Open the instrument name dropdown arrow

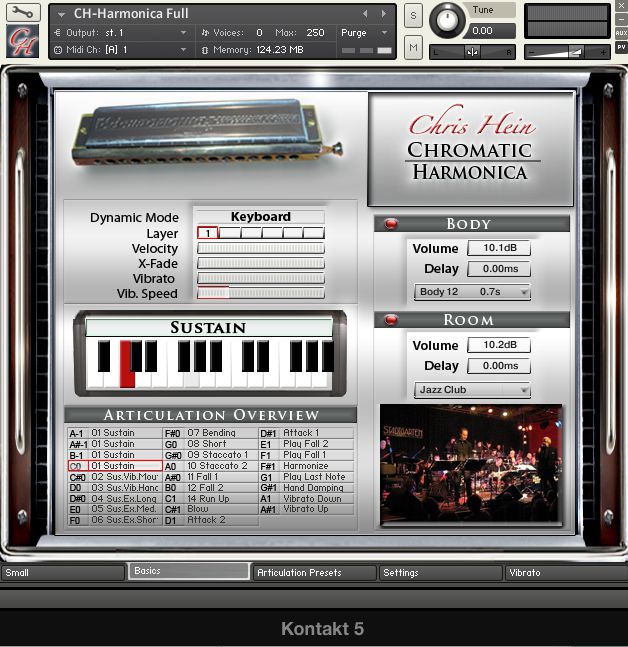click(x=61, y=14)
